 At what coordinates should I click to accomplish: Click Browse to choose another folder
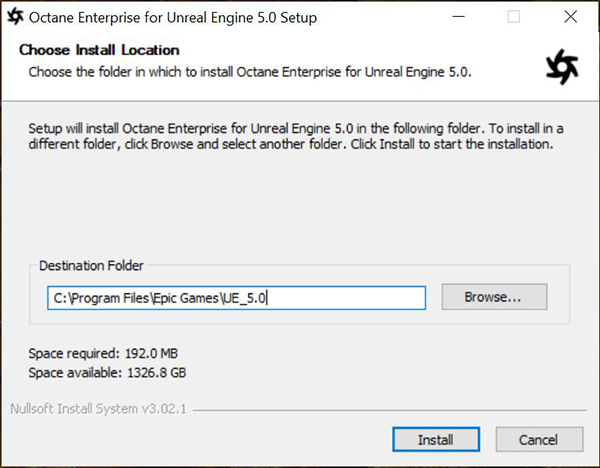click(494, 297)
